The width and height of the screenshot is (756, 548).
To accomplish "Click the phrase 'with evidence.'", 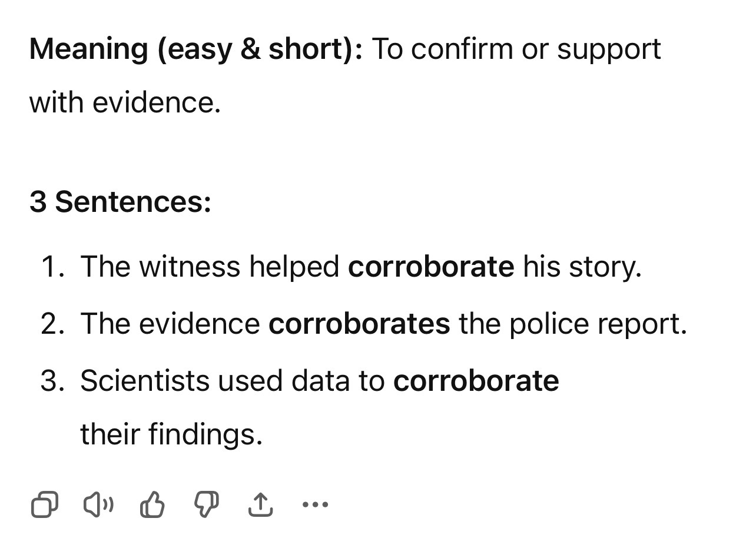I will pos(125,103).
